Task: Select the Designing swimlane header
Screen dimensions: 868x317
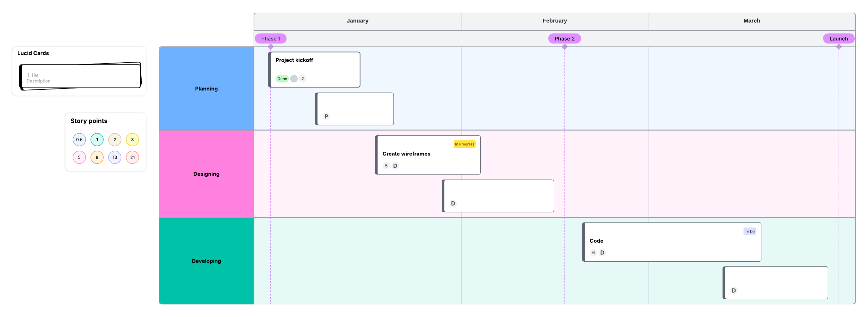Action: coord(206,174)
